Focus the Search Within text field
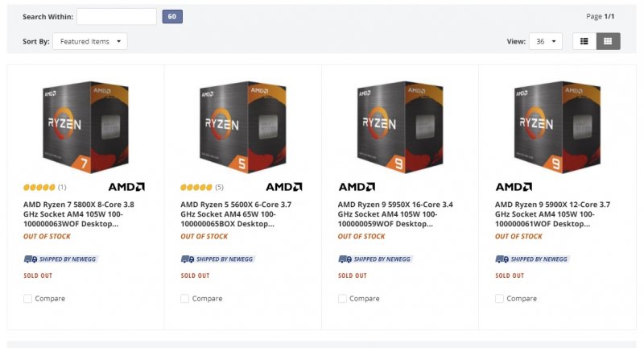 tap(117, 16)
